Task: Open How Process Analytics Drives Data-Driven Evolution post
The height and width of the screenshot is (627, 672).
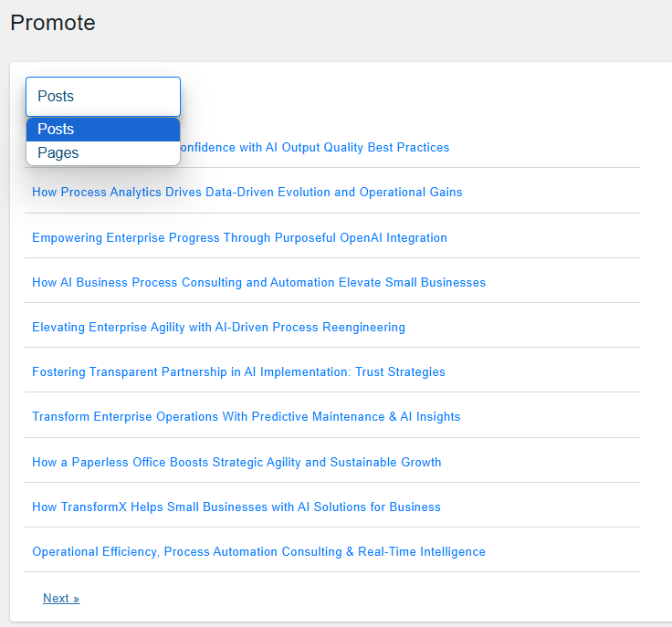Action: click(x=247, y=192)
